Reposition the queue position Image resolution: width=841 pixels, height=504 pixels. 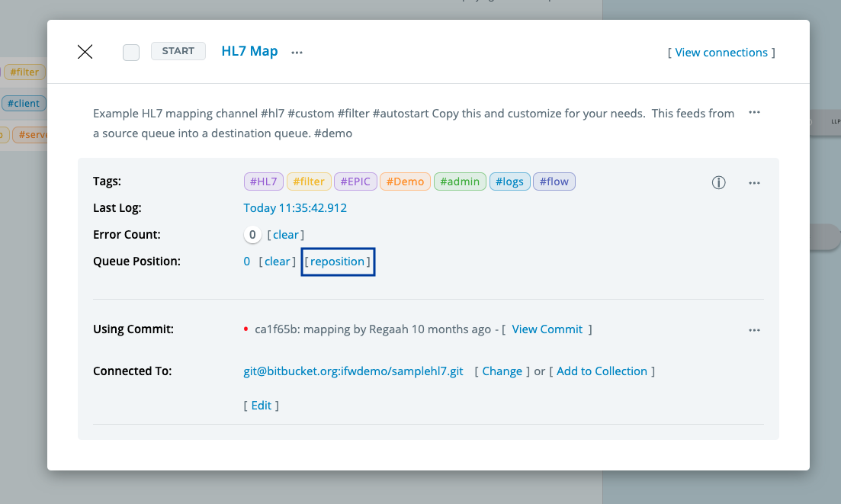point(338,262)
